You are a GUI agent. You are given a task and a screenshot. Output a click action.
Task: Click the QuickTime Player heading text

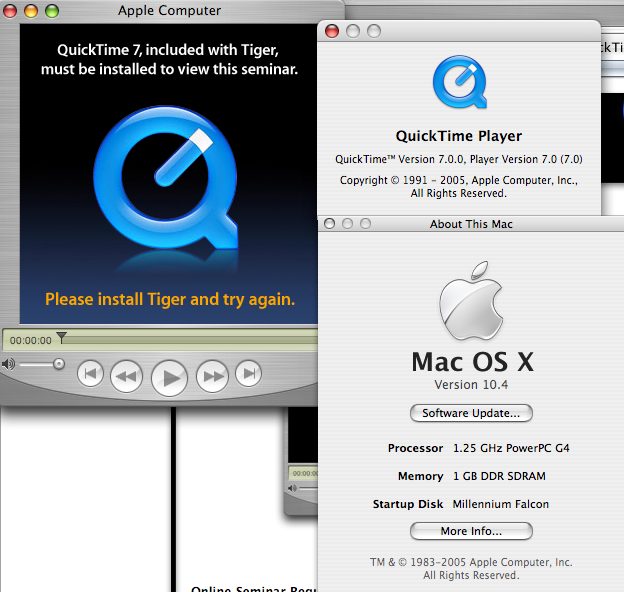point(459,136)
